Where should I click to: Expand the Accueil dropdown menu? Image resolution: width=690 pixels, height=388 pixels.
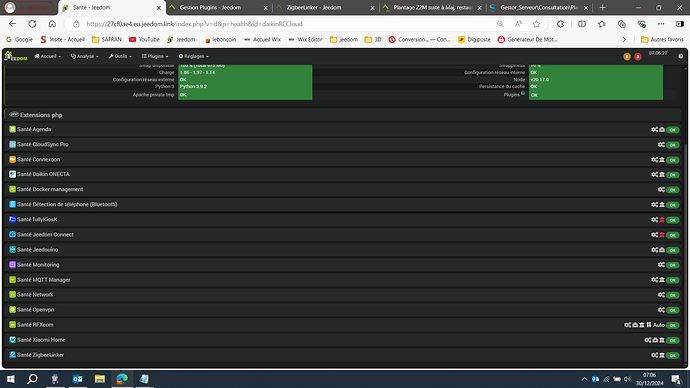click(48, 56)
